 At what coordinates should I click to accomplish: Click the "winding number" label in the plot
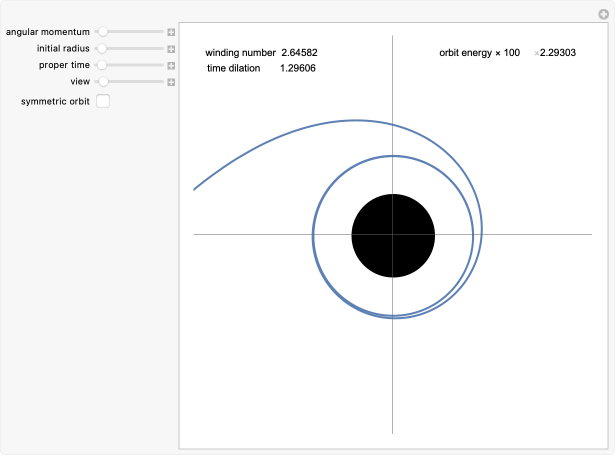240,52
